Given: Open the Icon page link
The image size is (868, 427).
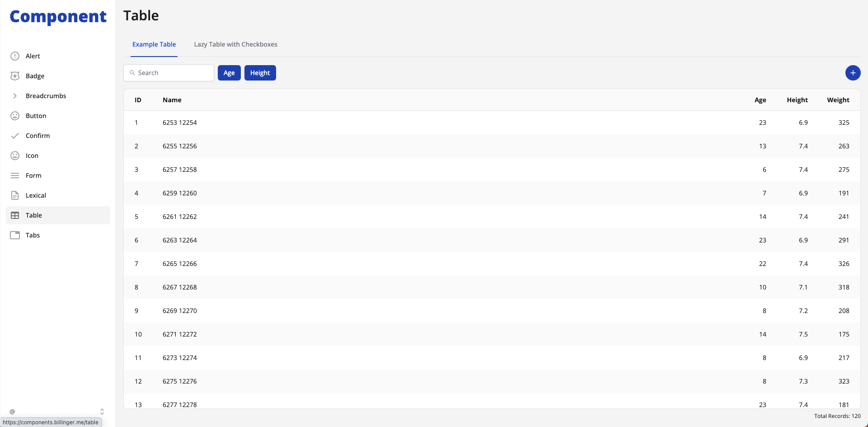Looking at the screenshot, I should (32, 156).
